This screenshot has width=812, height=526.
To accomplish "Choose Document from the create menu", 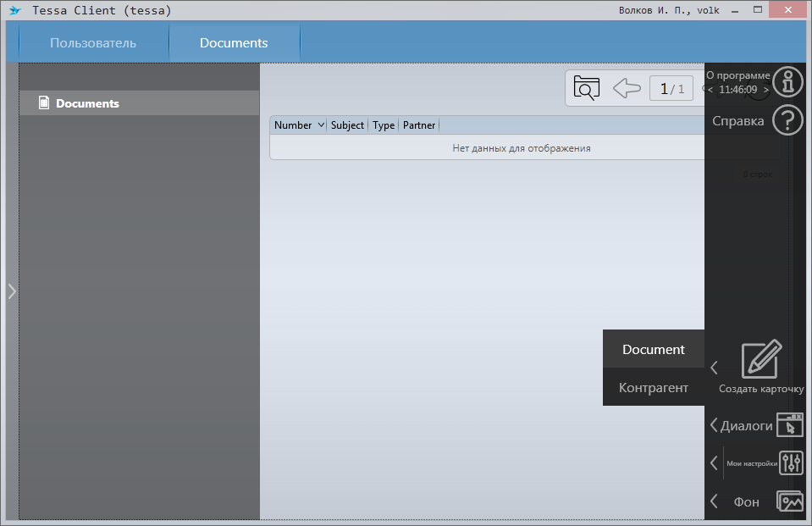I will (653, 349).
